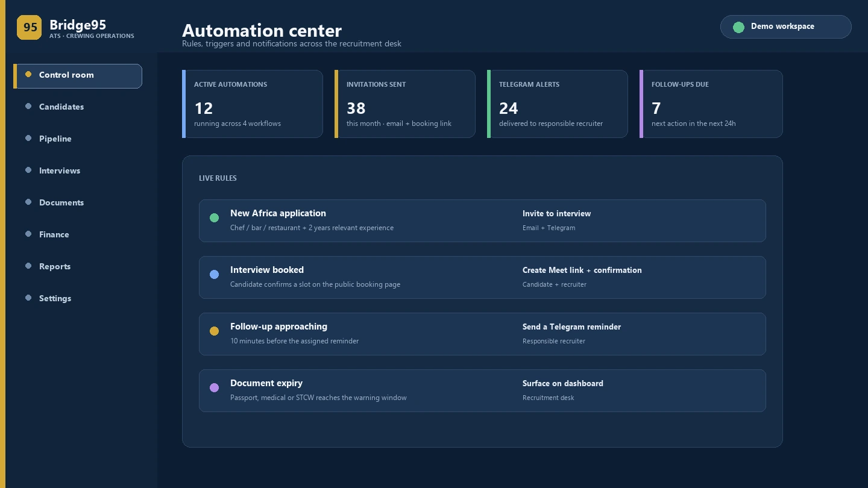Click the bullet icon beside Reports
868x488 pixels.
[28, 266]
